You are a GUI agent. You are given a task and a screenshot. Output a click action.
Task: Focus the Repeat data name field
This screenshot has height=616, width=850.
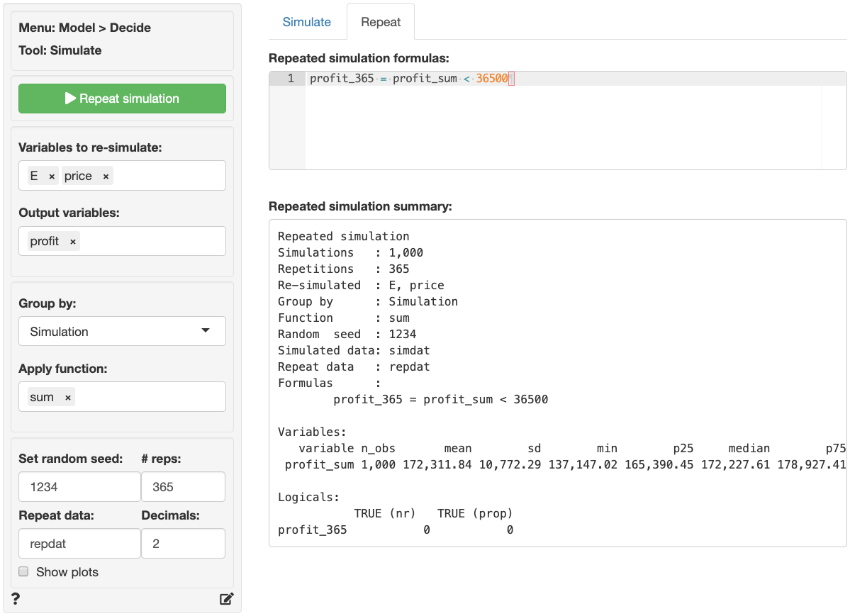[79, 544]
